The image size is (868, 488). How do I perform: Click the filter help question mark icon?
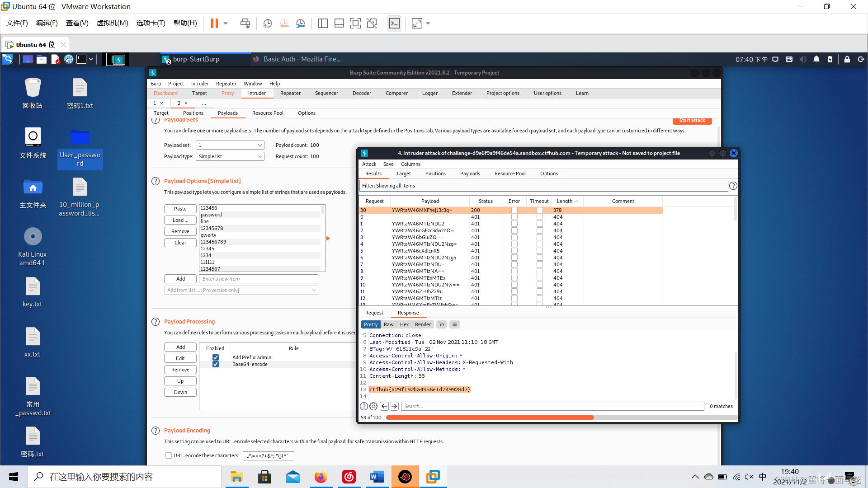coord(733,186)
